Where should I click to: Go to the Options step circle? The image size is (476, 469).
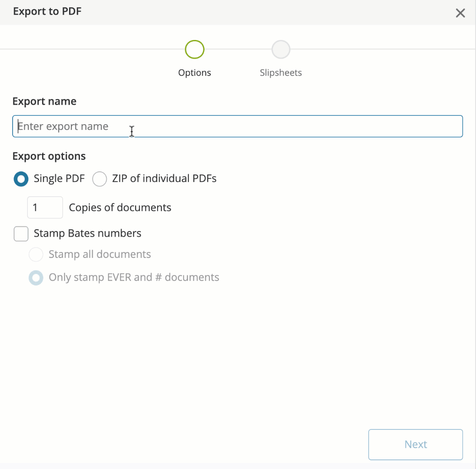click(x=195, y=49)
